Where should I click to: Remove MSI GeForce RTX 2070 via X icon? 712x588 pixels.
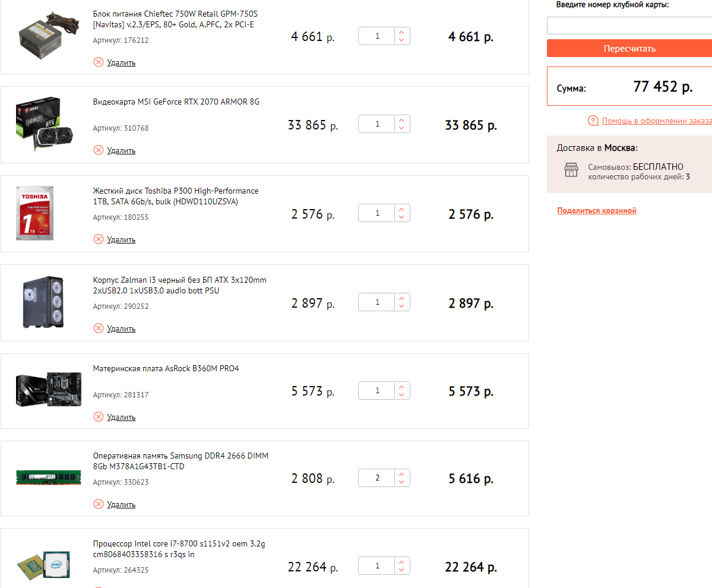pyautogui.click(x=99, y=150)
